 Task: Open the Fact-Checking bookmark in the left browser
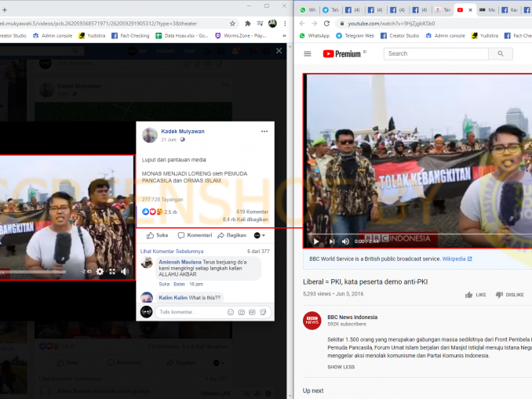coord(130,35)
